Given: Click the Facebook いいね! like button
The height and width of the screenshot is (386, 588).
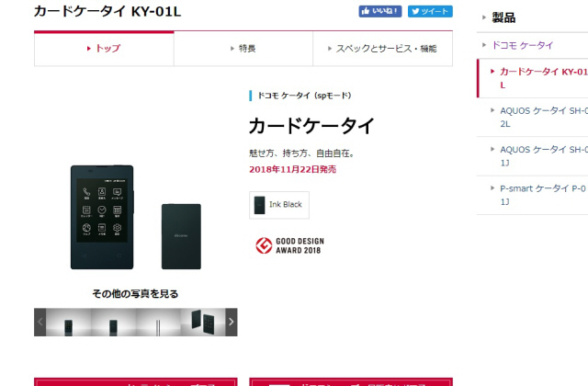Looking at the screenshot, I should [x=379, y=11].
